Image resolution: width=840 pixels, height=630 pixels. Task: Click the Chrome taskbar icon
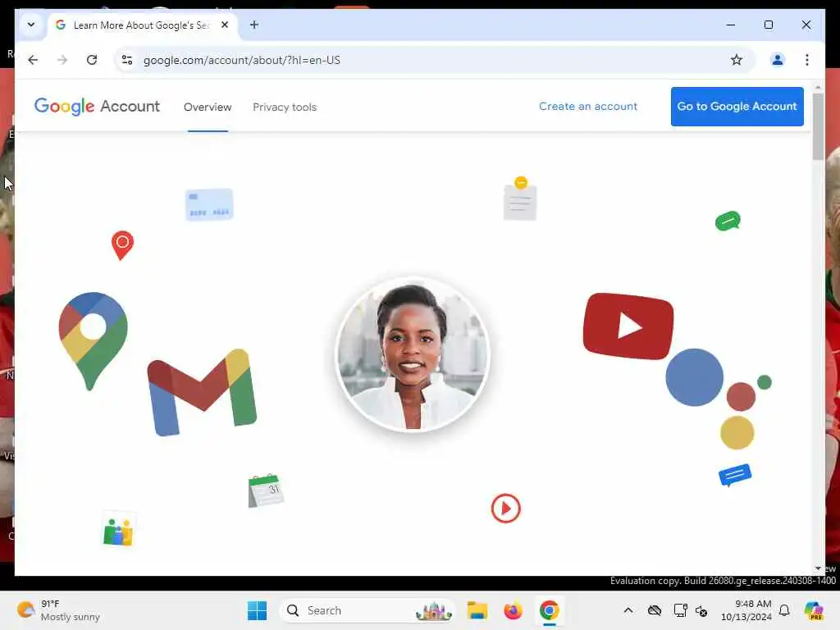549,610
